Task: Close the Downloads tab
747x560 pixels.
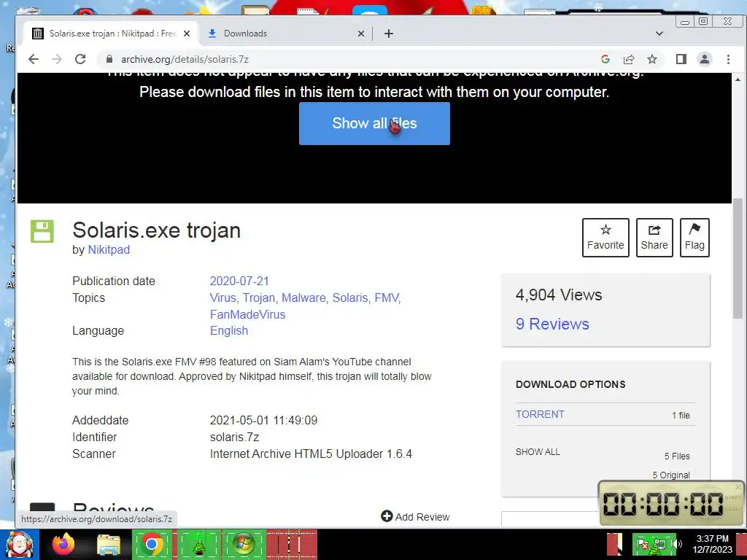Action: pos(360,34)
